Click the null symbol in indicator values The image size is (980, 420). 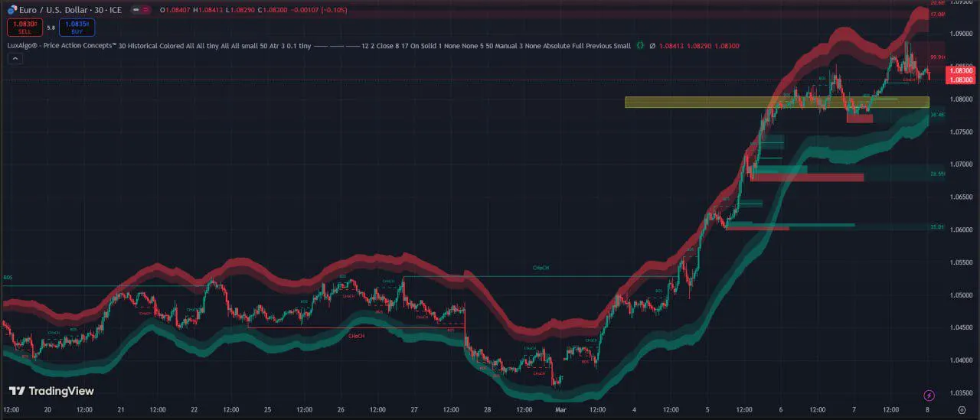(652, 46)
